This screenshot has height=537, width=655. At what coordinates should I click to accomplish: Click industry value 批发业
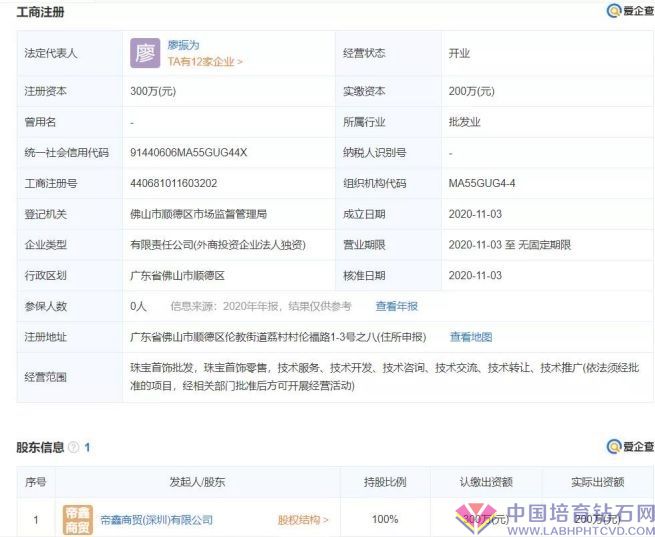(465, 122)
